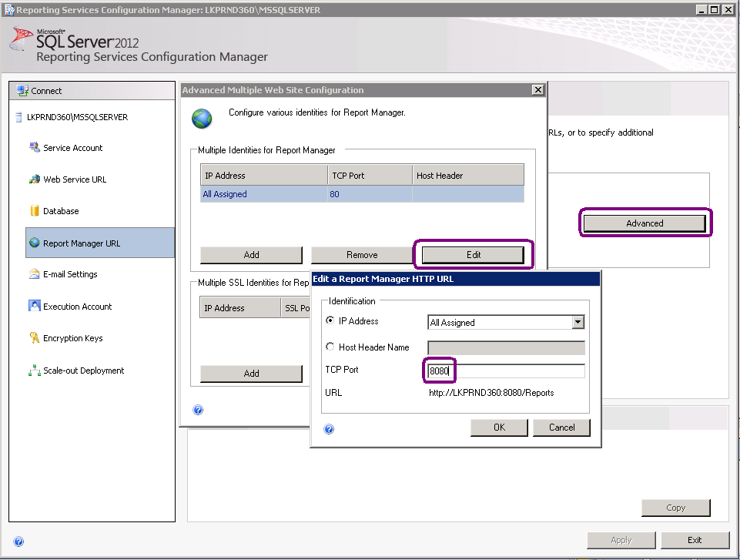740x560 pixels.
Task: Open Execution Account page
Action: click(78, 307)
